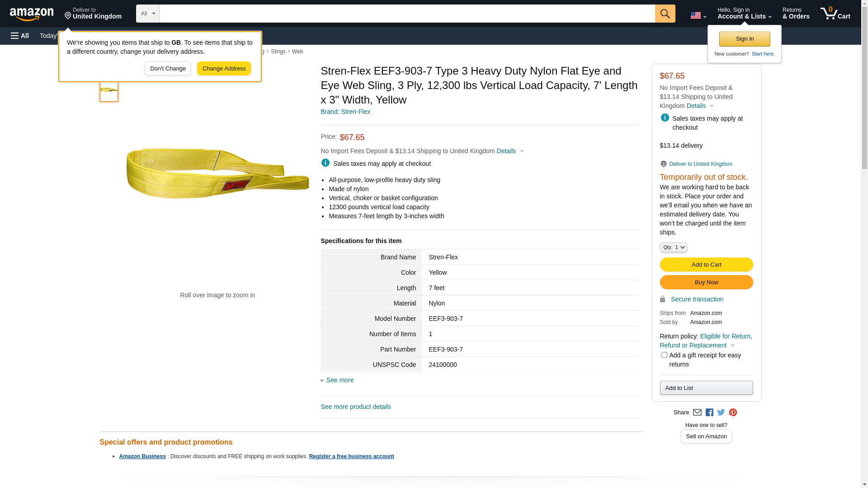Select the yellow sling thumbnail
Screen dimensions: 868x488
[x=109, y=90]
